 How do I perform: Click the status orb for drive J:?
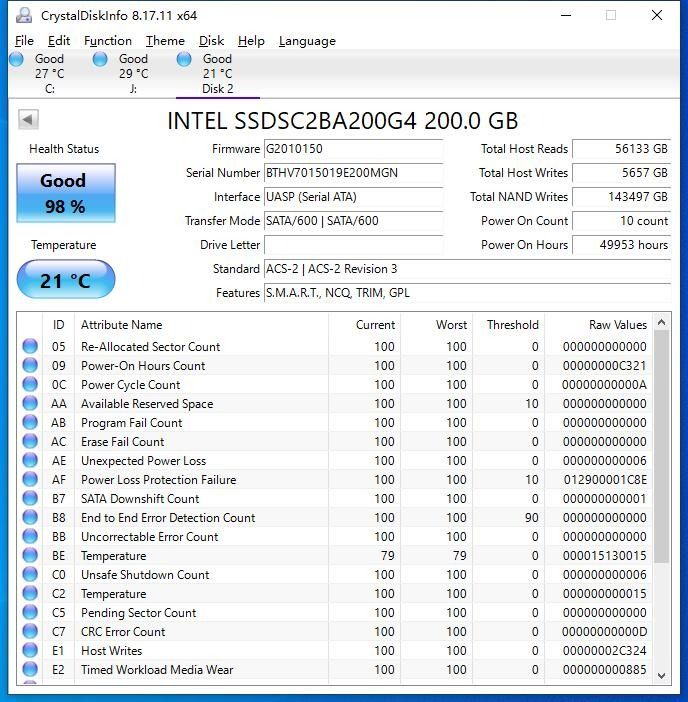(100, 59)
